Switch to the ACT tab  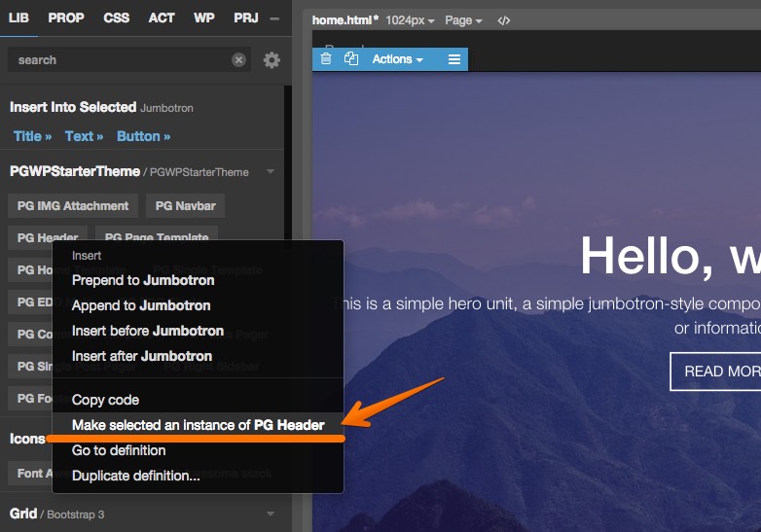point(162,18)
